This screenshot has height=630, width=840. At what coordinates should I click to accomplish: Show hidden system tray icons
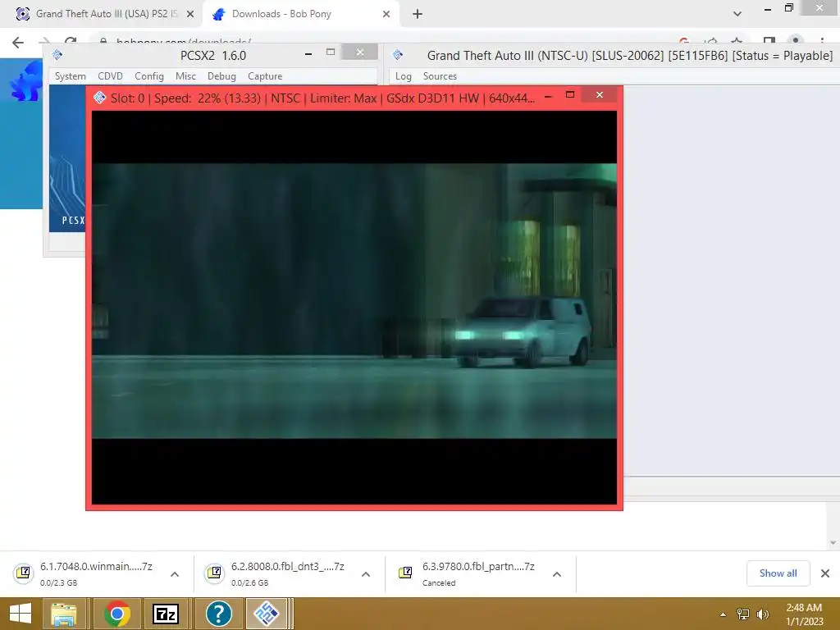724,614
